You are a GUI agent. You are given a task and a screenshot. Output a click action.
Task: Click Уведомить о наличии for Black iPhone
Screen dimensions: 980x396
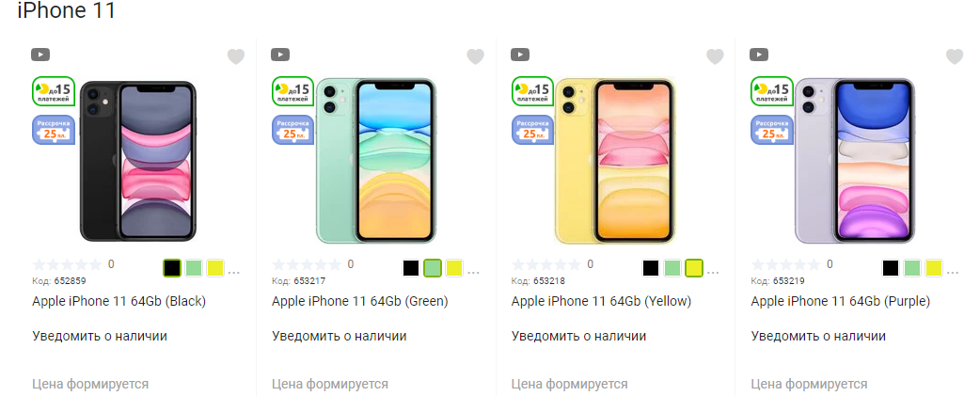(100, 336)
